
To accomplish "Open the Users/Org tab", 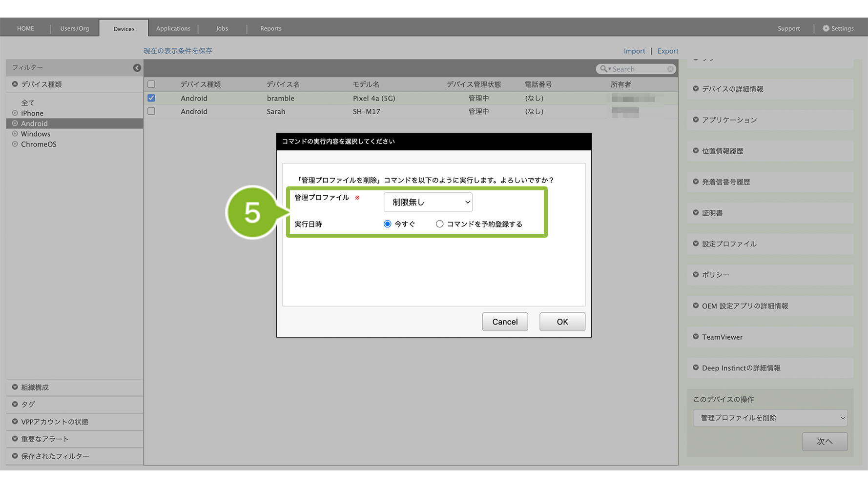I will tap(75, 28).
